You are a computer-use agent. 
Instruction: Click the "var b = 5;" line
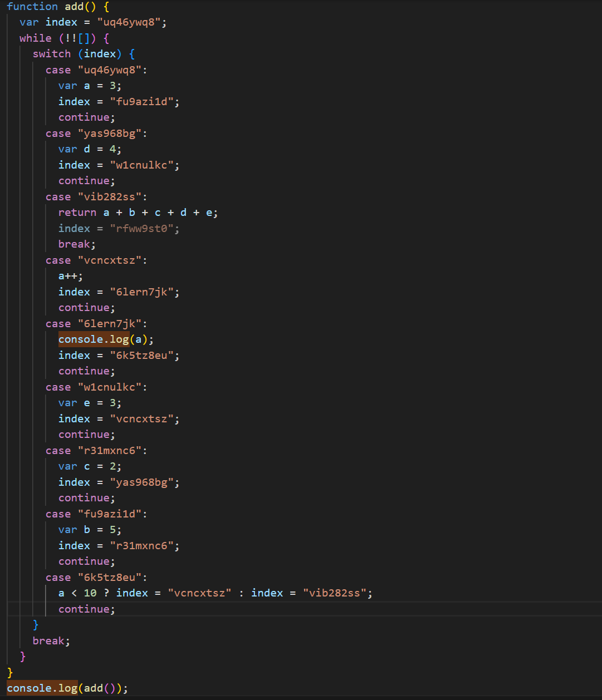(90, 530)
